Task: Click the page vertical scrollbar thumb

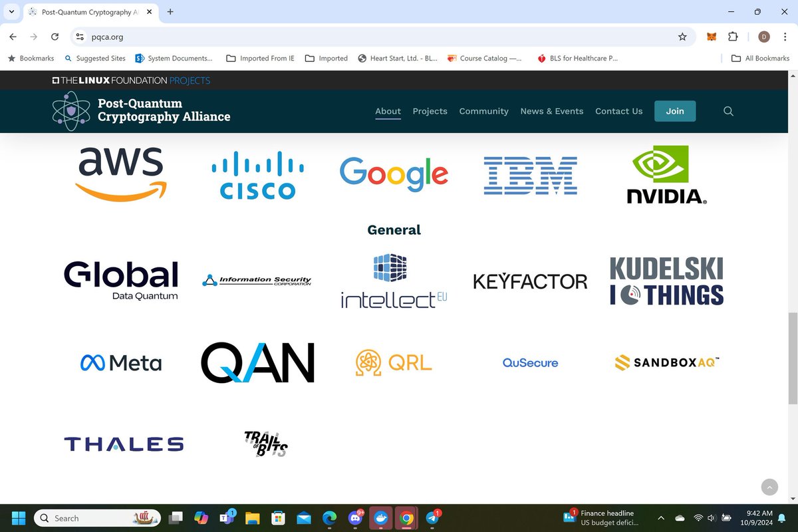Action: click(792, 358)
